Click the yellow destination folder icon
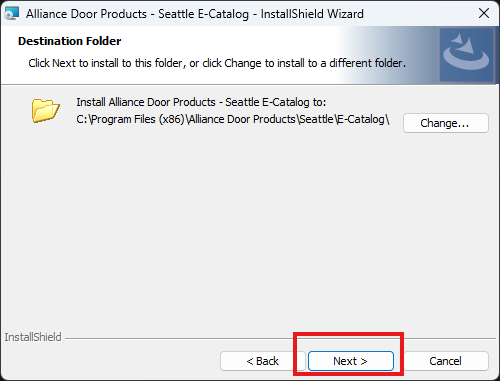 (46, 110)
